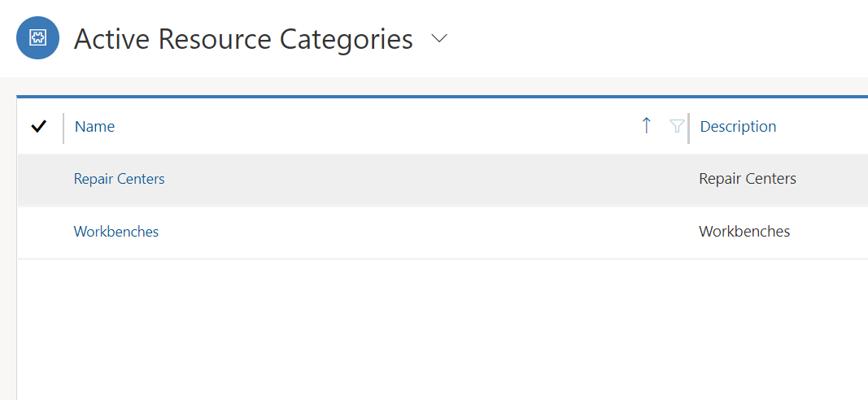Click the Repair Centers description cell
This screenshot has width=868, height=400.
[747, 179]
